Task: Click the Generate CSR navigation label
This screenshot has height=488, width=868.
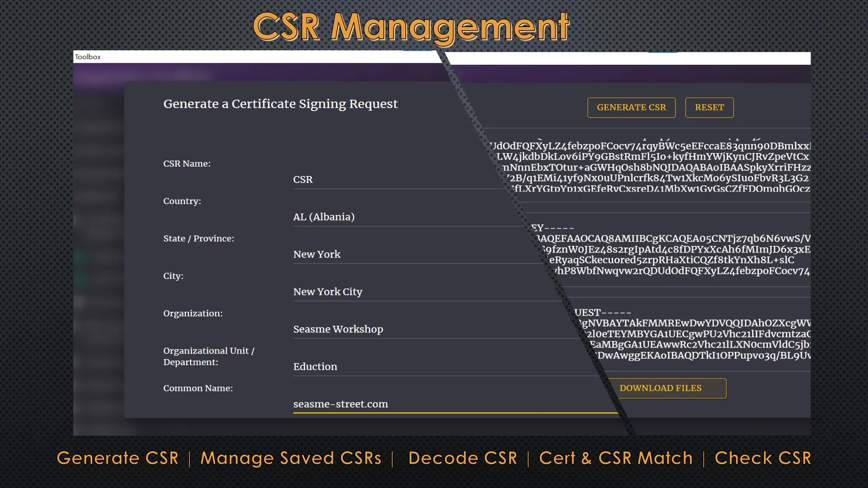Action: 118,458
